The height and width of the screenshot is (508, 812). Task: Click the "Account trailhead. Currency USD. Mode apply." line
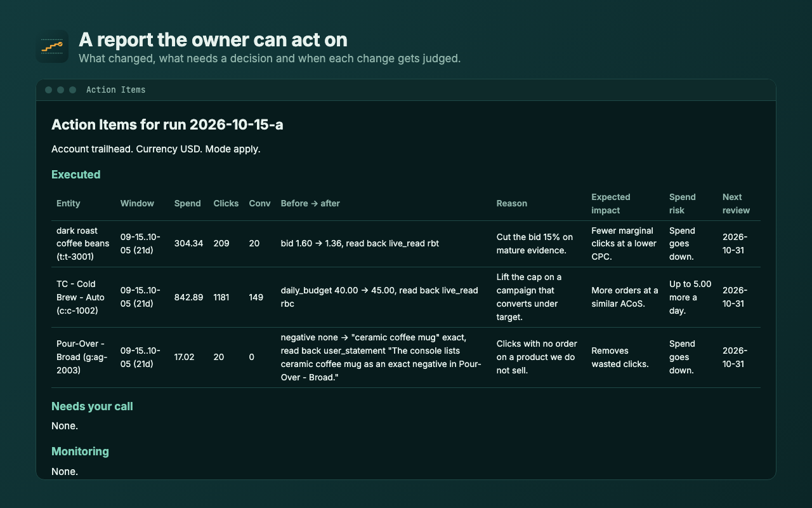pos(156,149)
